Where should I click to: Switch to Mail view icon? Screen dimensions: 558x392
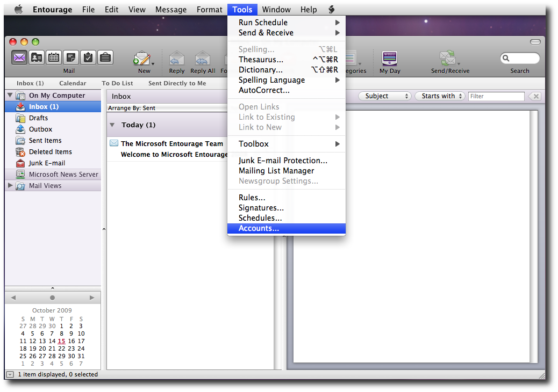[19, 57]
